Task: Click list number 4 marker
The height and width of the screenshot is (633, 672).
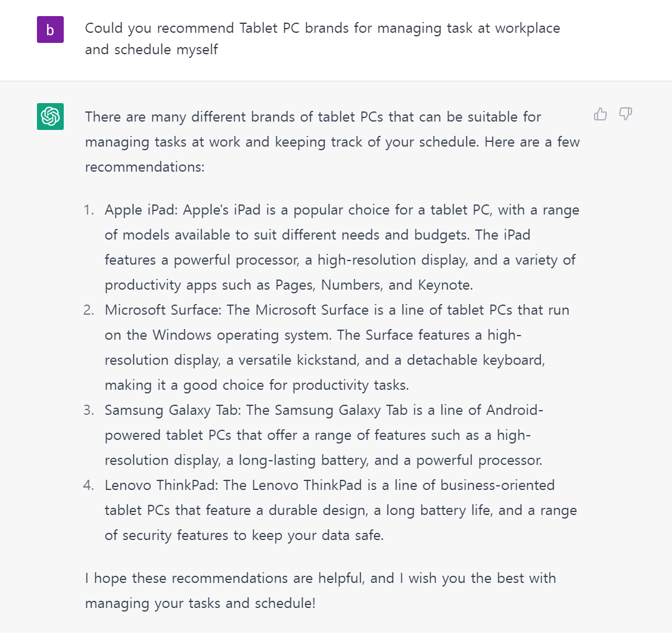Action: tap(89, 485)
